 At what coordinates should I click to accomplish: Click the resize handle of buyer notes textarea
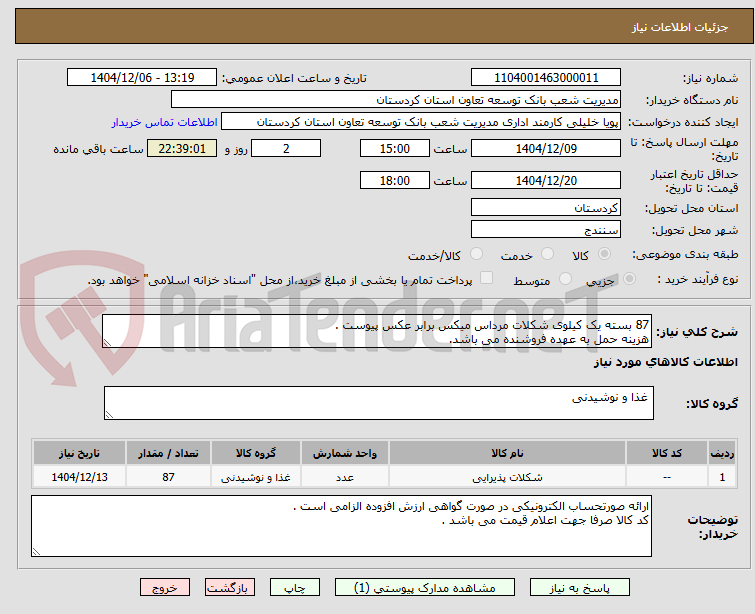coord(37,551)
